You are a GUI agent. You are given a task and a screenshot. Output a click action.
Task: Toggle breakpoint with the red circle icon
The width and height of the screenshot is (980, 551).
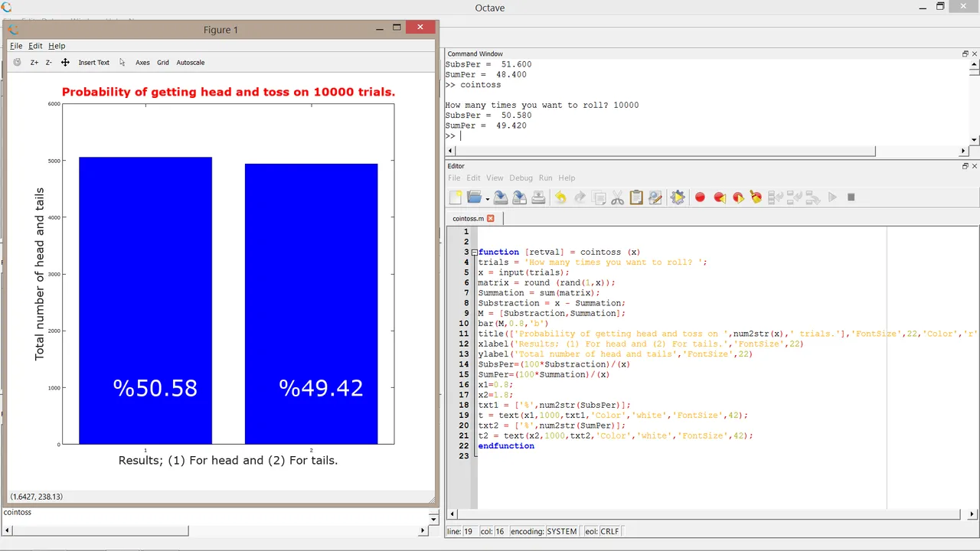700,197
